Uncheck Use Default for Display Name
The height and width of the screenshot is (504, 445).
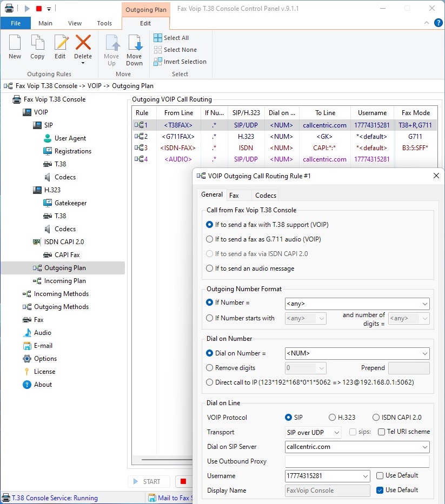[380, 490]
